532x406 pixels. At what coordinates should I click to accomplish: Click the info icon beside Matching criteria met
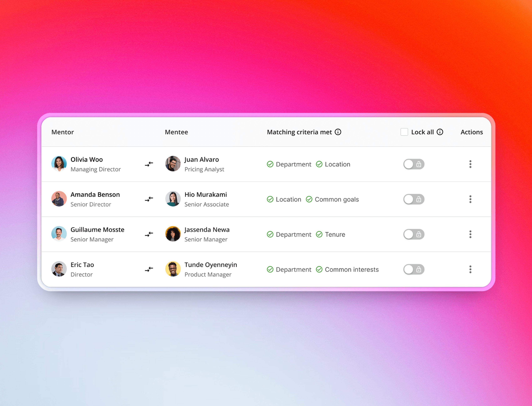point(338,132)
